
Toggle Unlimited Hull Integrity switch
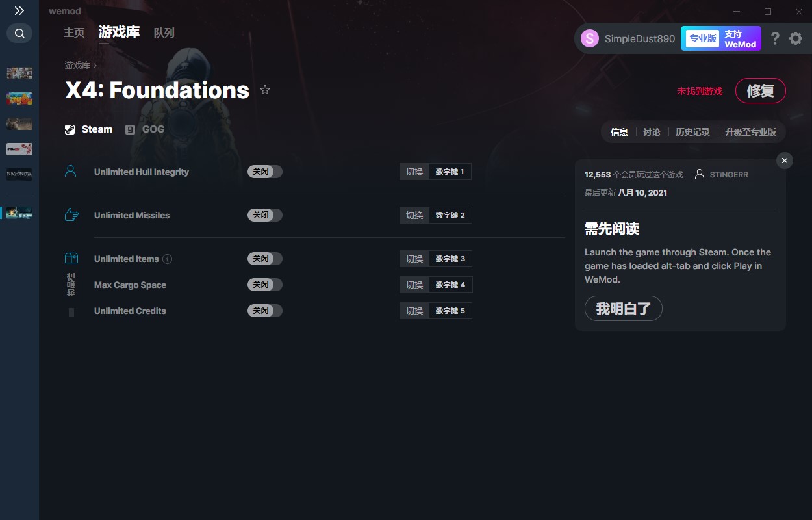[x=265, y=172]
